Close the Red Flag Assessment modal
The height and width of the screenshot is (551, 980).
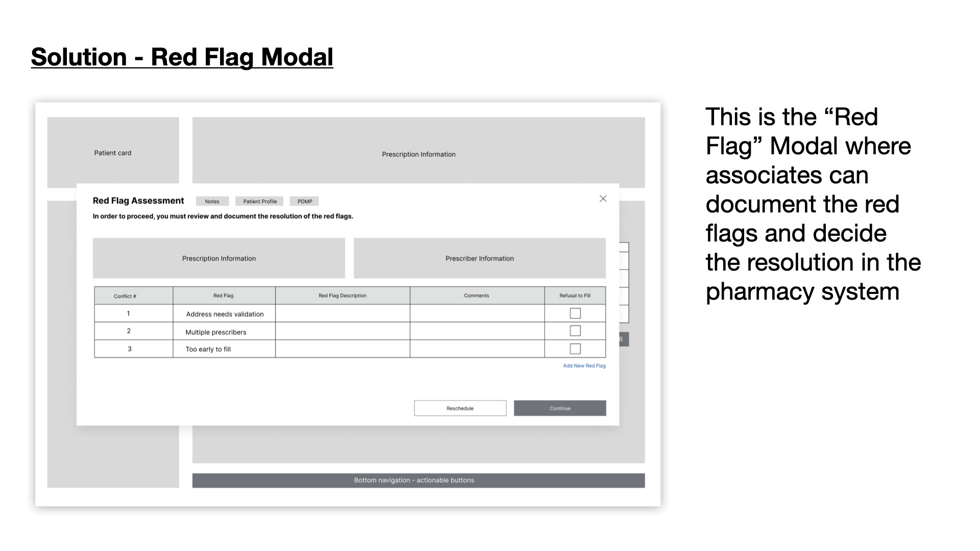(x=603, y=199)
